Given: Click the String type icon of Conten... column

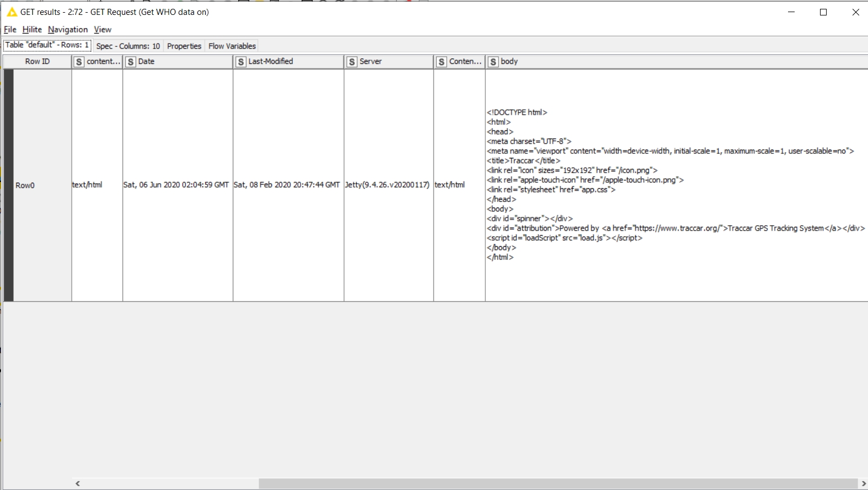Looking at the screenshot, I should [442, 62].
